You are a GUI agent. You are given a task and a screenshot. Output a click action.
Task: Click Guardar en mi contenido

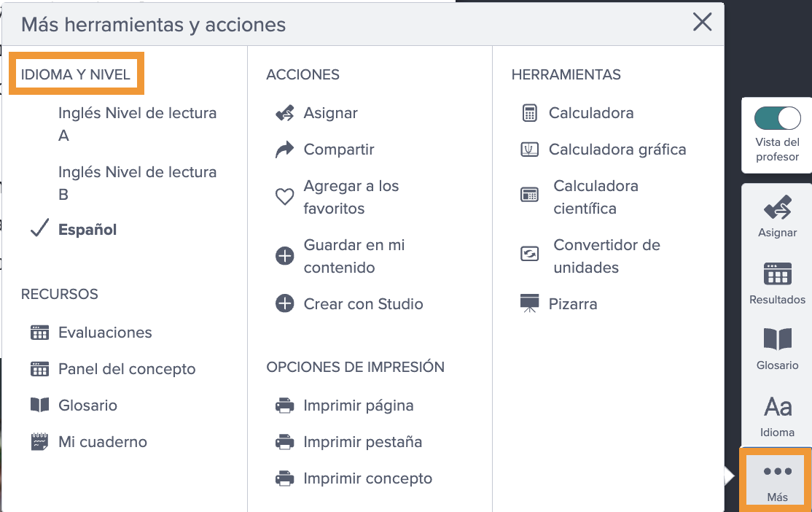(354, 256)
